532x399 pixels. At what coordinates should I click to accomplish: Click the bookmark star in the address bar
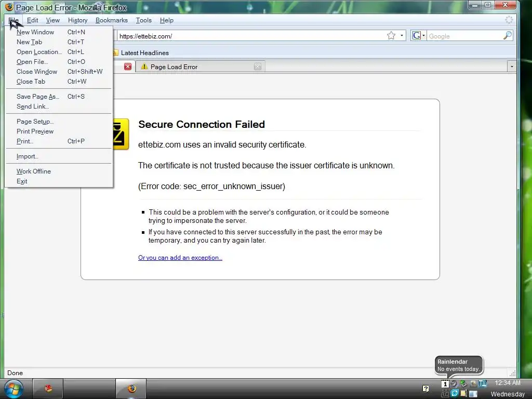391,35
